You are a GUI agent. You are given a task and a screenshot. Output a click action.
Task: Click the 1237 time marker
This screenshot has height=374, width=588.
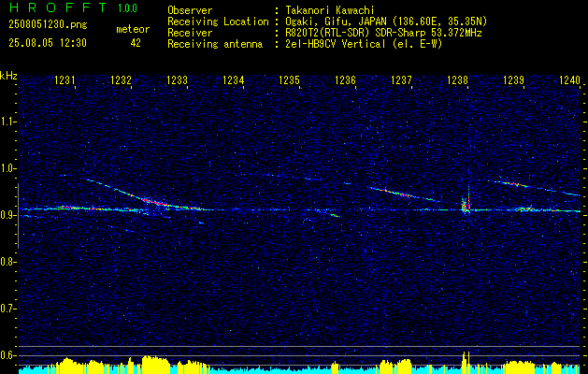tap(401, 80)
